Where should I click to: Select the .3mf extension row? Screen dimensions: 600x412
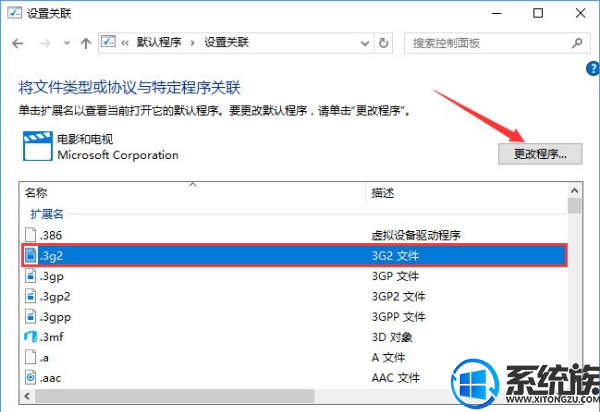point(294,337)
